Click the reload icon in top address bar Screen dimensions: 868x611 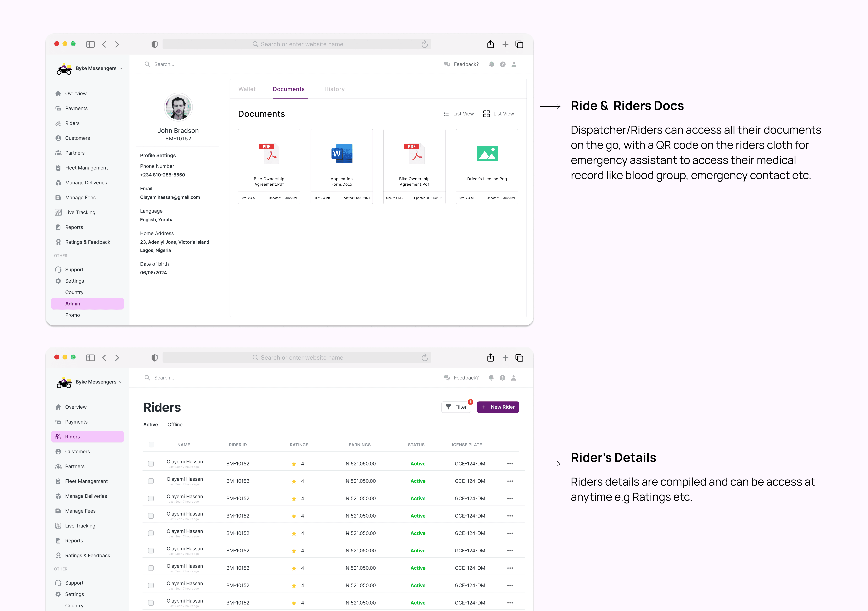[x=425, y=44]
